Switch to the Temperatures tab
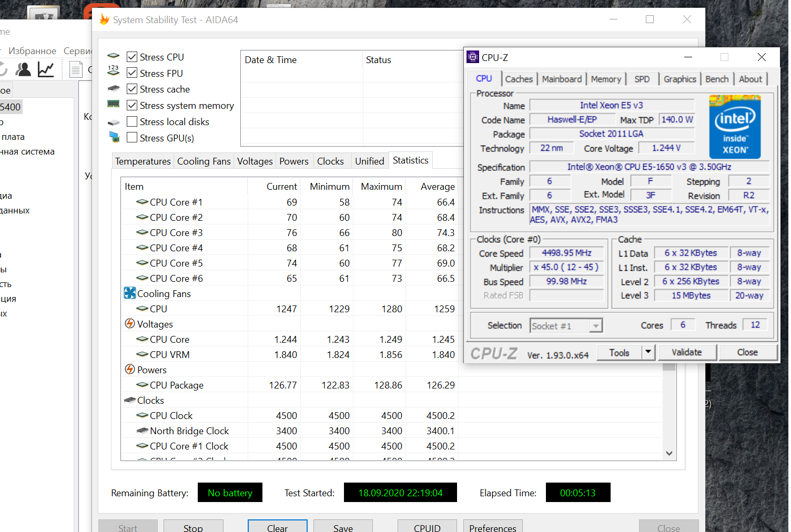The height and width of the screenshot is (532, 791). click(143, 161)
